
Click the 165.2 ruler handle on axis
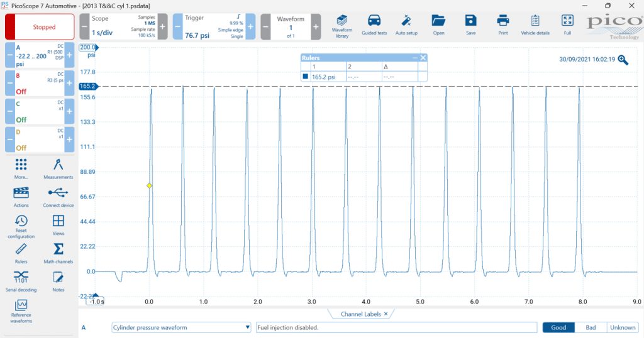coord(88,86)
